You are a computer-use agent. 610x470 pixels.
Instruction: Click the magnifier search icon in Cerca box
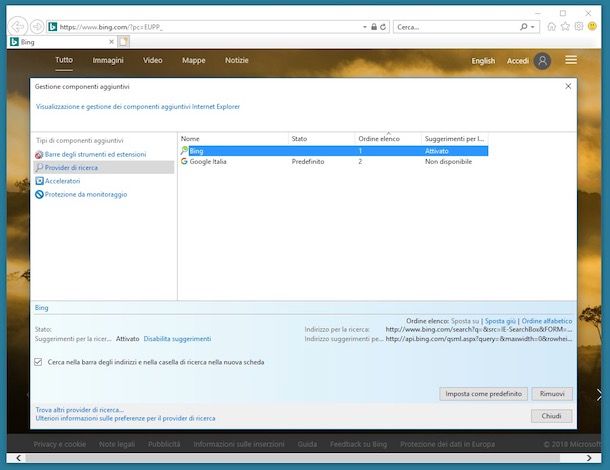524,27
